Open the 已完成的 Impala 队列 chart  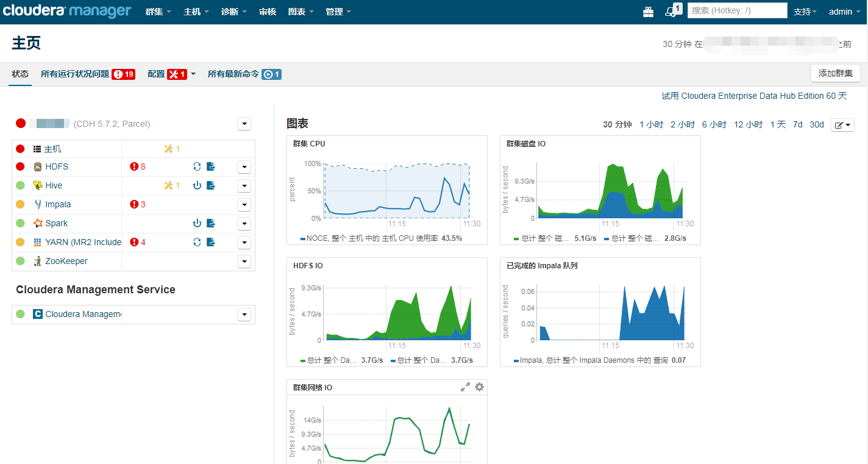pos(600,312)
